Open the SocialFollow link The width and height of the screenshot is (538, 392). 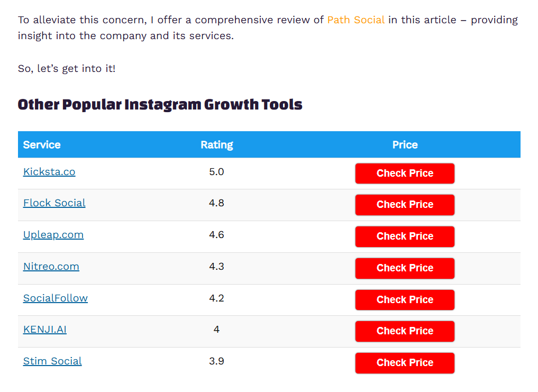55,298
